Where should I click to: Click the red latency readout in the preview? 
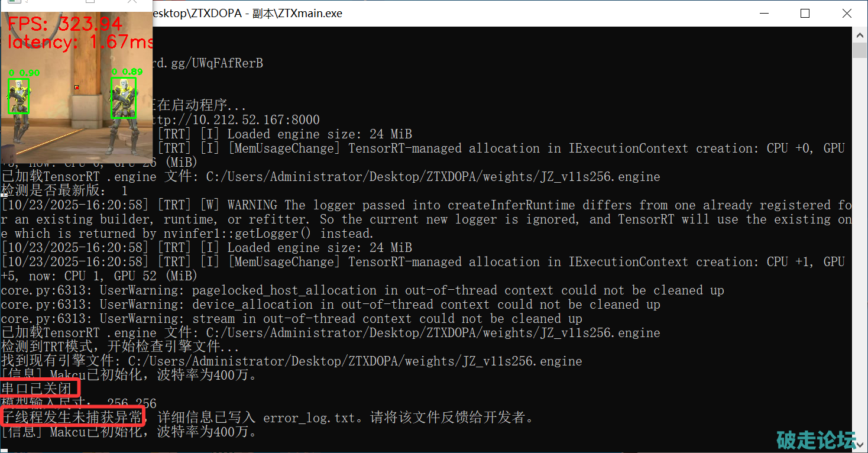click(80, 43)
